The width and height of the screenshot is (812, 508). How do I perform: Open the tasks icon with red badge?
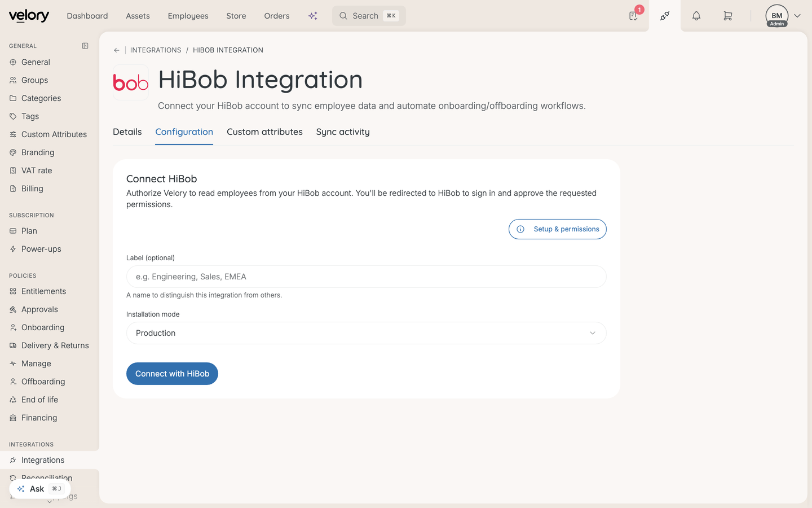coord(634,16)
